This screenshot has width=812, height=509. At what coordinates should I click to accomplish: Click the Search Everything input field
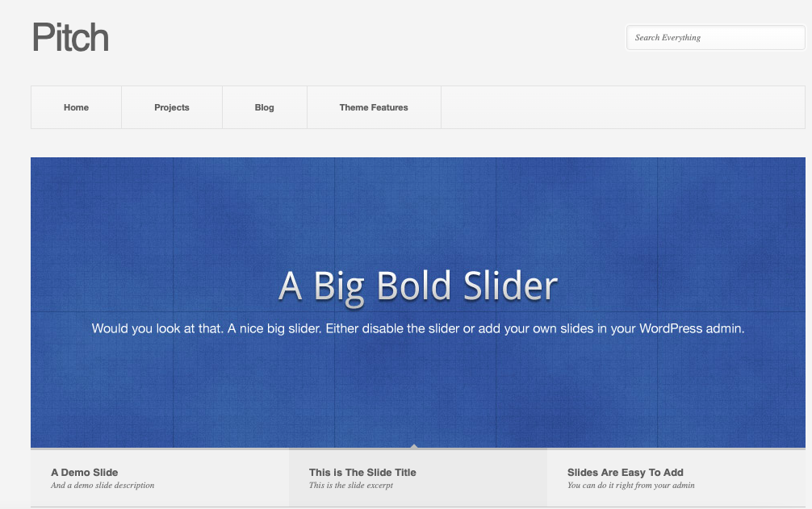(715, 37)
